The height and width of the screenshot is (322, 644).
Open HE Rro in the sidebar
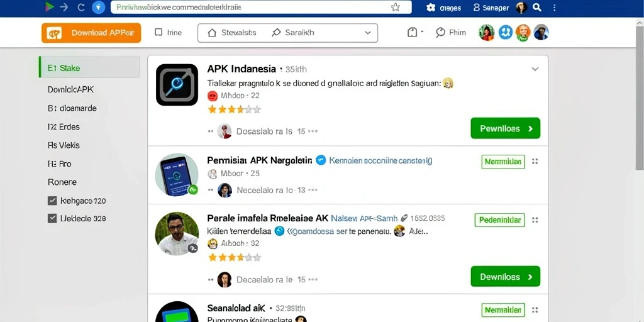pyautogui.click(x=60, y=164)
